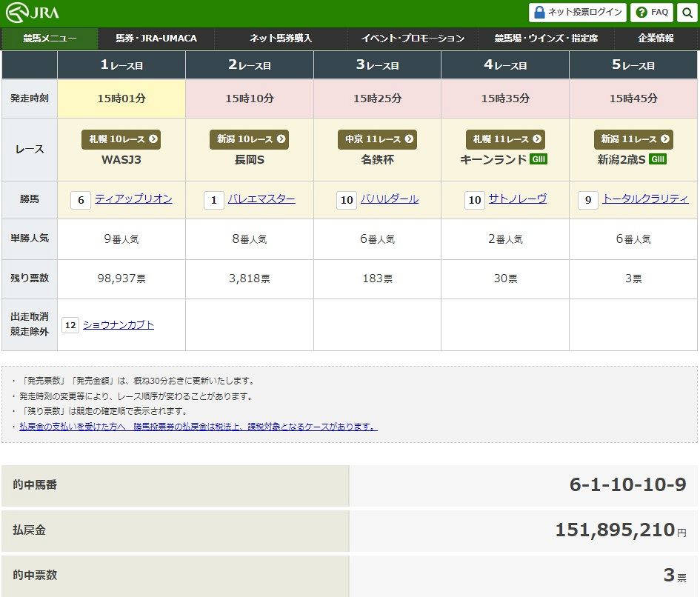Click the arrow icon on 新潟10レース
The height and width of the screenshot is (597, 700).
point(281,139)
